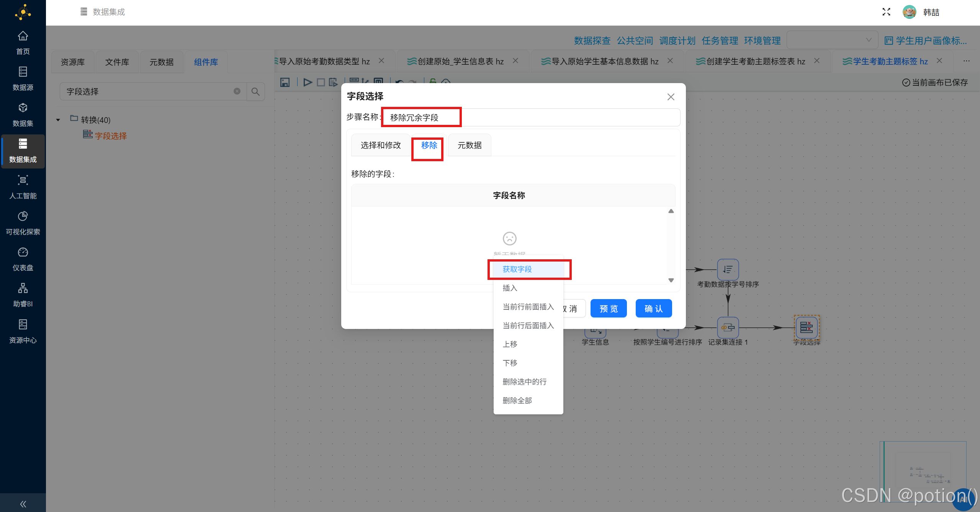The width and height of the screenshot is (980, 512).
Task: Open the 任务管理 link
Action: tap(720, 41)
